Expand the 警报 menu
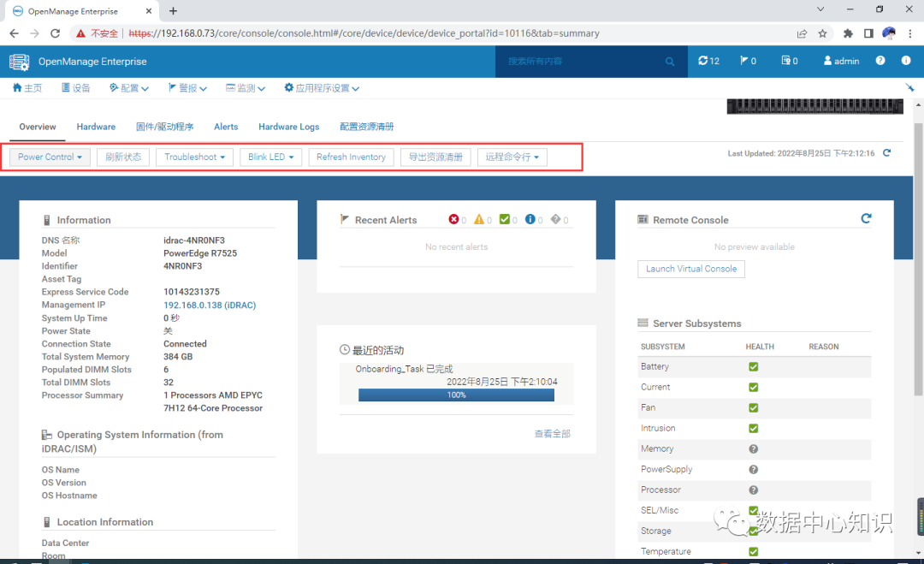 pyautogui.click(x=187, y=88)
